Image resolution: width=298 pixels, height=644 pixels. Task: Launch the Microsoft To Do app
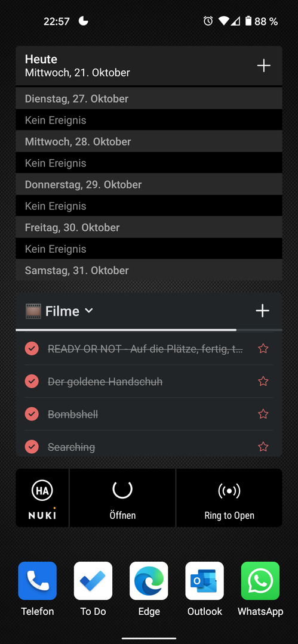[93, 581]
